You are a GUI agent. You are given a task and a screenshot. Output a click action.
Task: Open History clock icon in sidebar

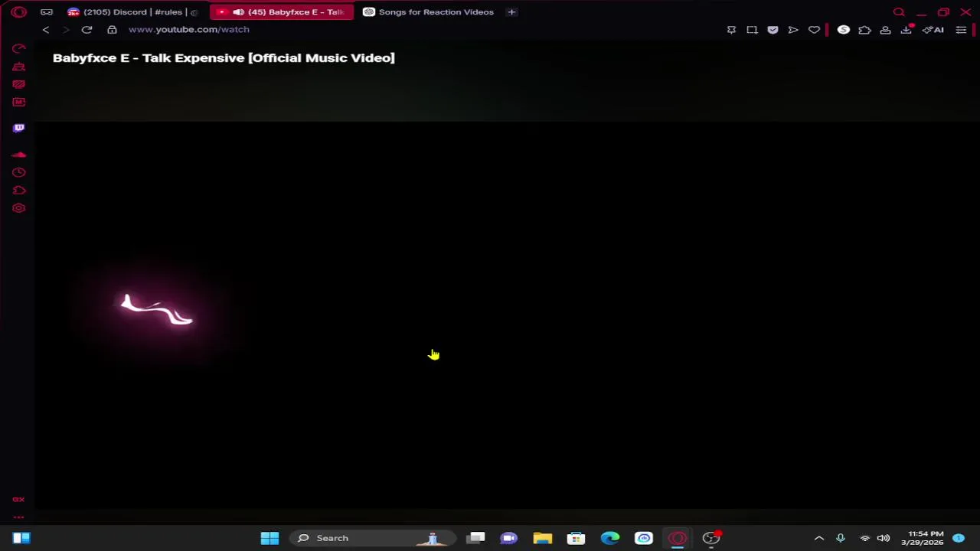click(19, 172)
